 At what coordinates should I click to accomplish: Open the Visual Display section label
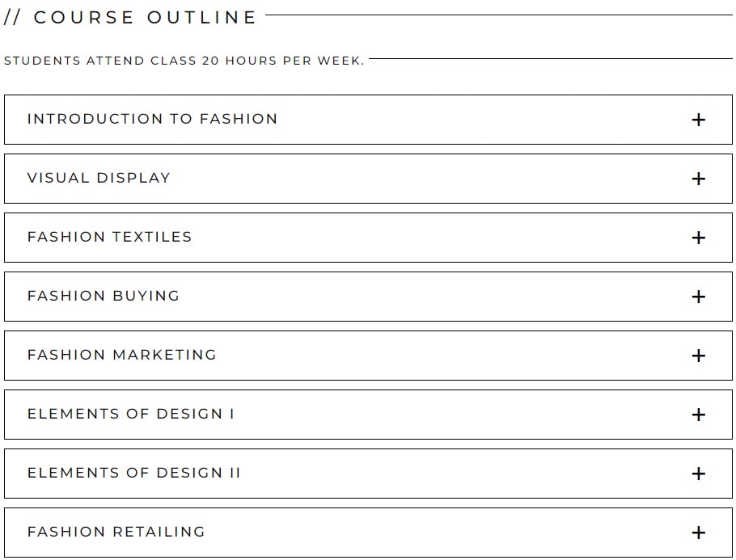[99, 178]
